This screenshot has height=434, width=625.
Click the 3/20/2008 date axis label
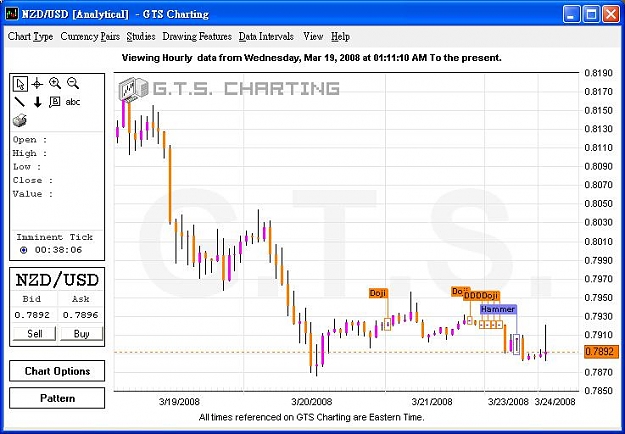312,401
